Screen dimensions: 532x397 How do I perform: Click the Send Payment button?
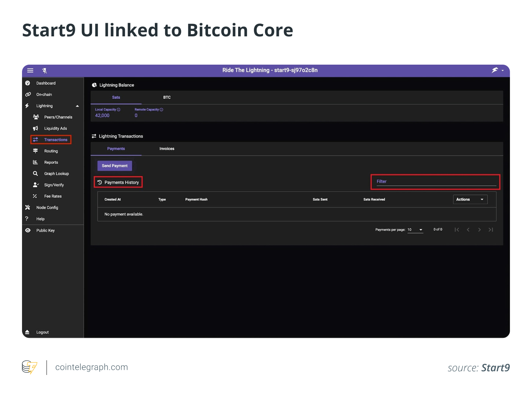114,166
